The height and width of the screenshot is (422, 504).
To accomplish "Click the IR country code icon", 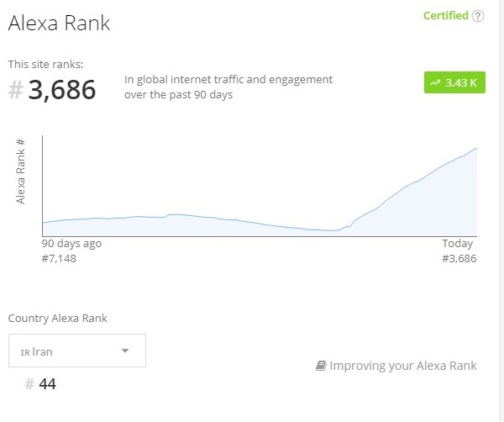I will [24, 351].
